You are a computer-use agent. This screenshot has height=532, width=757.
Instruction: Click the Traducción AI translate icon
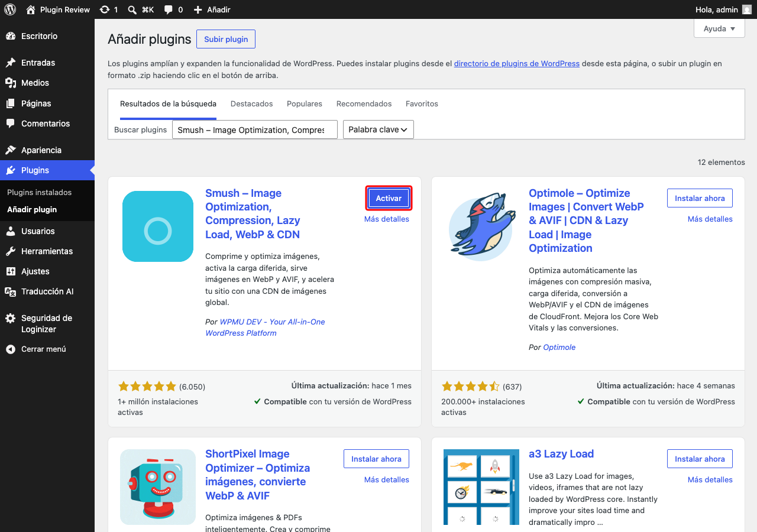(11, 291)
